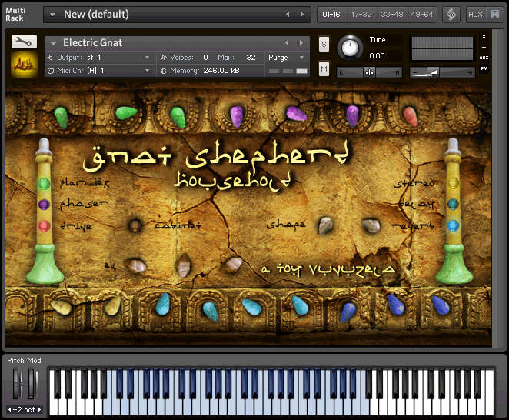Mute the instrument with M button
509x420 pixels.
(324, 69)
